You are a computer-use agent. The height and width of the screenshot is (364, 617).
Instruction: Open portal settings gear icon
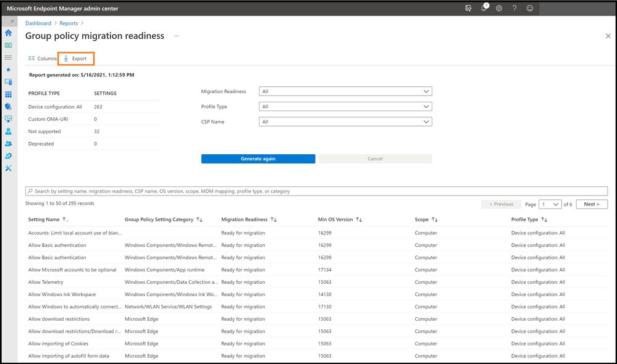499,8
